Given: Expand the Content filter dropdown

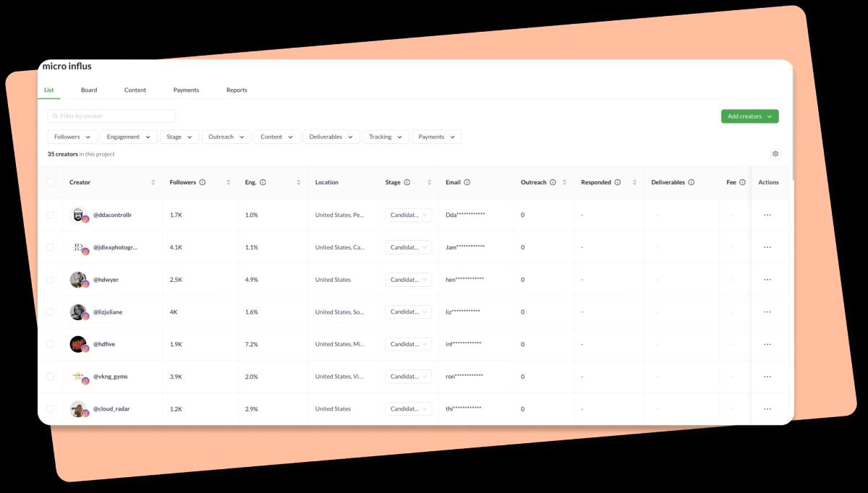Looking at the screenshot, I should click(x=277, y=137).
